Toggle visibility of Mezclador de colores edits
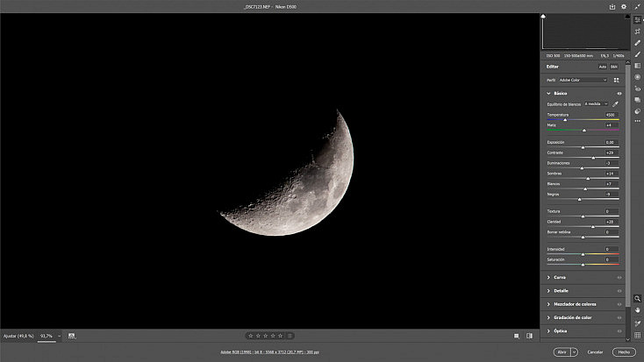The height and width of the screenshot is (362, 644). (619, 304)
